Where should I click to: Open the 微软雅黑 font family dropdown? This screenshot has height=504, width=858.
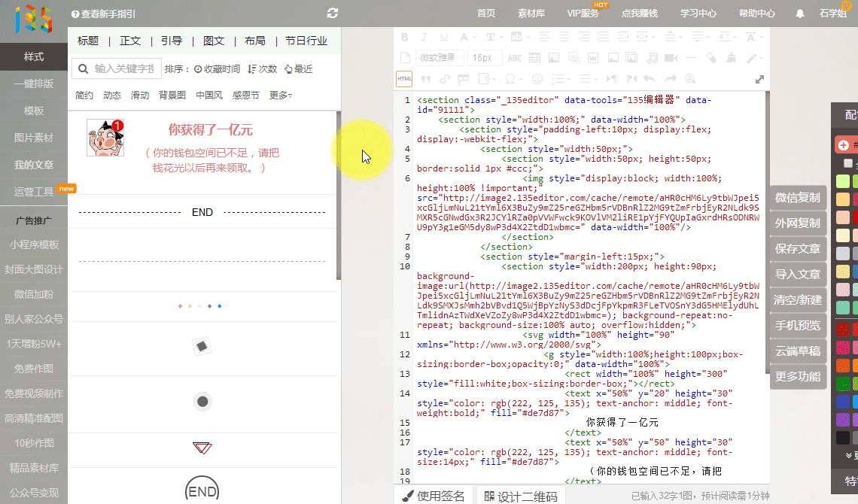[439, 58]
